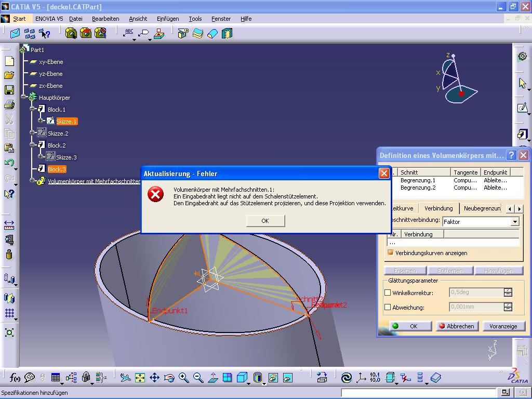Click the Update All spiral icon

tap(347, 377)
